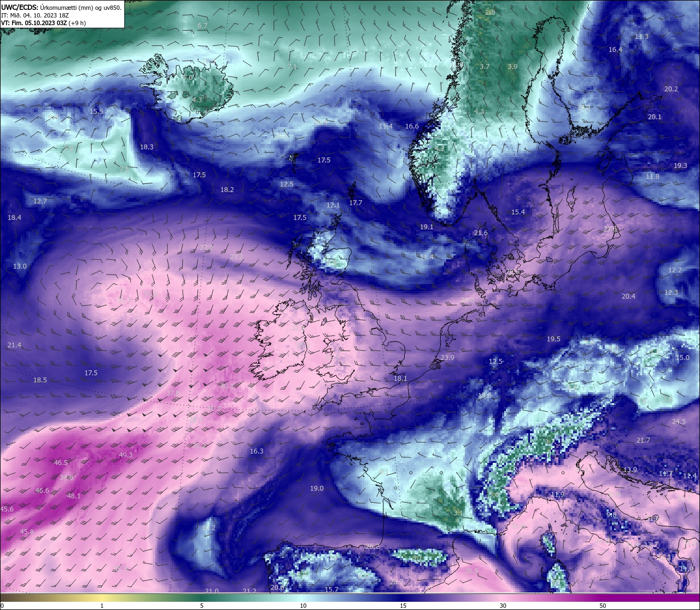Click the map value 12.1
Screen dimensions: 700x610
[333, 206]
